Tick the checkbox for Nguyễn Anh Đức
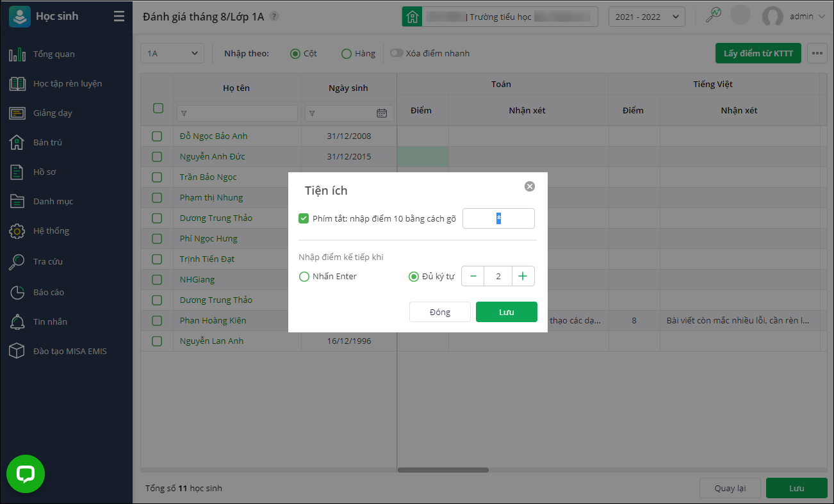Screen dimensions: 834x504 coord(157,157)
